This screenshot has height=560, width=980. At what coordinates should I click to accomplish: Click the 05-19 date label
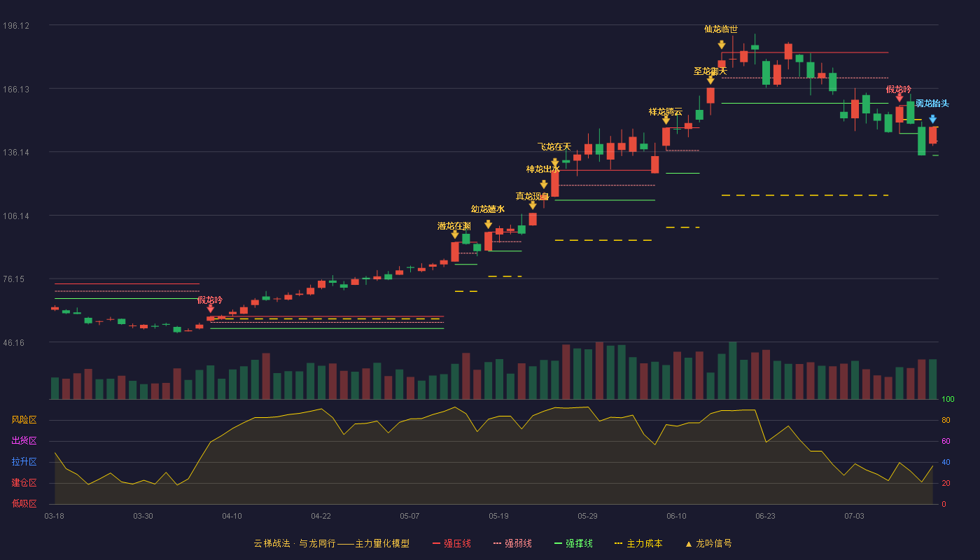tap(498, 516)
